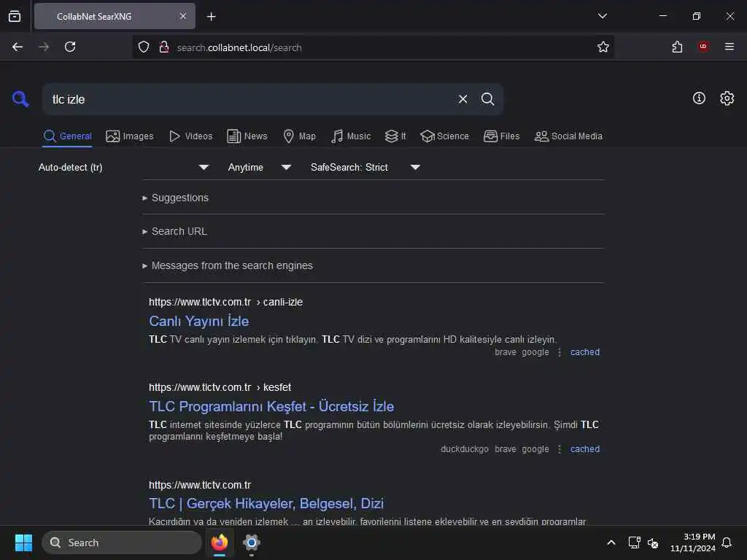
Task: Open the list all tabs chevron
Action: pyautogui.click(x=602, y=16)
